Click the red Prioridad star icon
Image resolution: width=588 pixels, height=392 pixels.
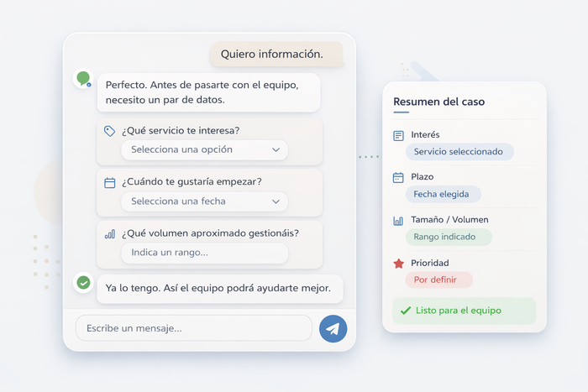pos(399,264)
